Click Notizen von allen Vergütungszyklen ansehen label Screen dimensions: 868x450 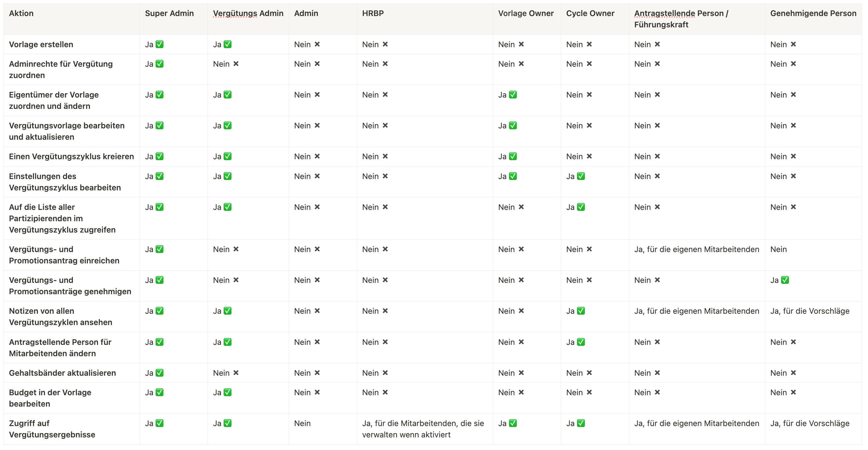pos(61,316)
